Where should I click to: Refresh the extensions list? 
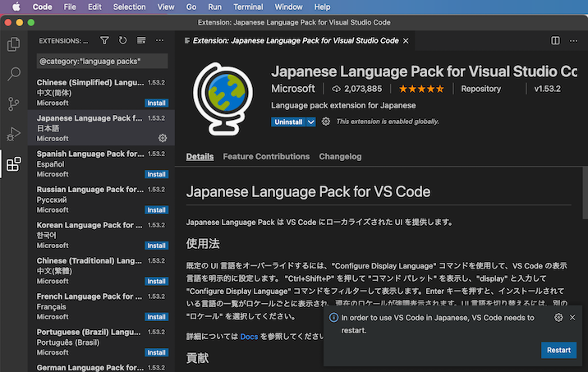coord(122,40)
